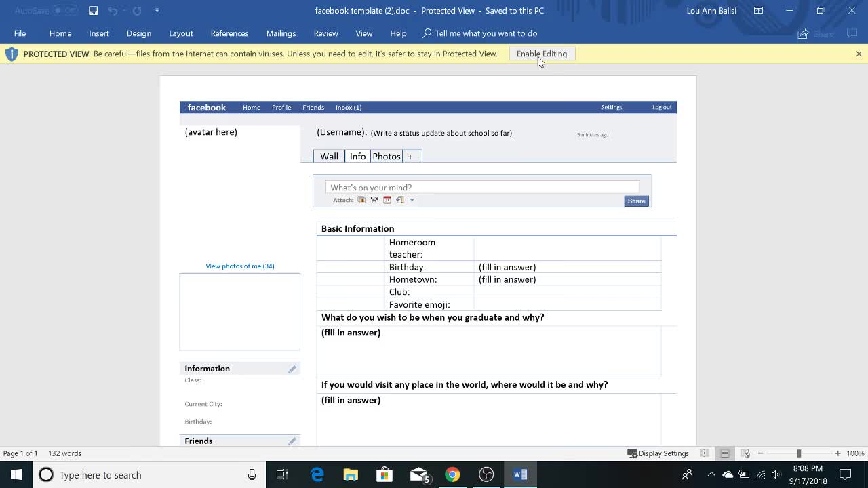The height and width of the screenshot is (488, 868).
Task: Go to the View ribbon tab
Action: point(364,33)
